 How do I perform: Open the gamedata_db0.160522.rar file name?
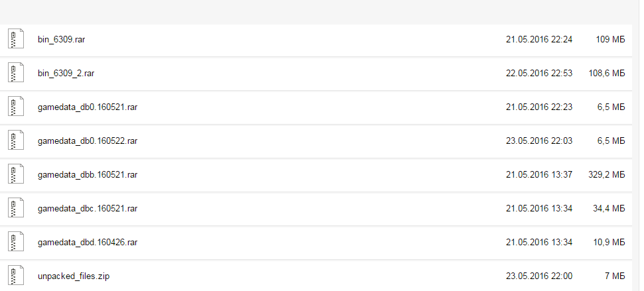point(88,141)
